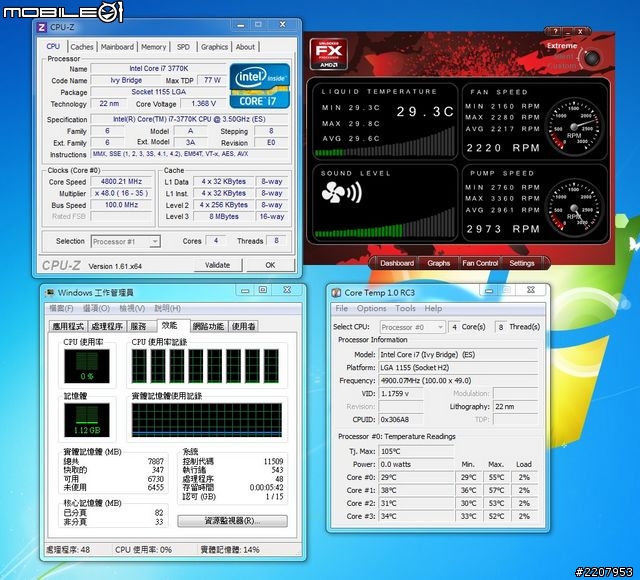The height and width of the screenshot is (580, 640).
Task: Open the SPD tab in CPU-Z
Action: click(183, 47)
